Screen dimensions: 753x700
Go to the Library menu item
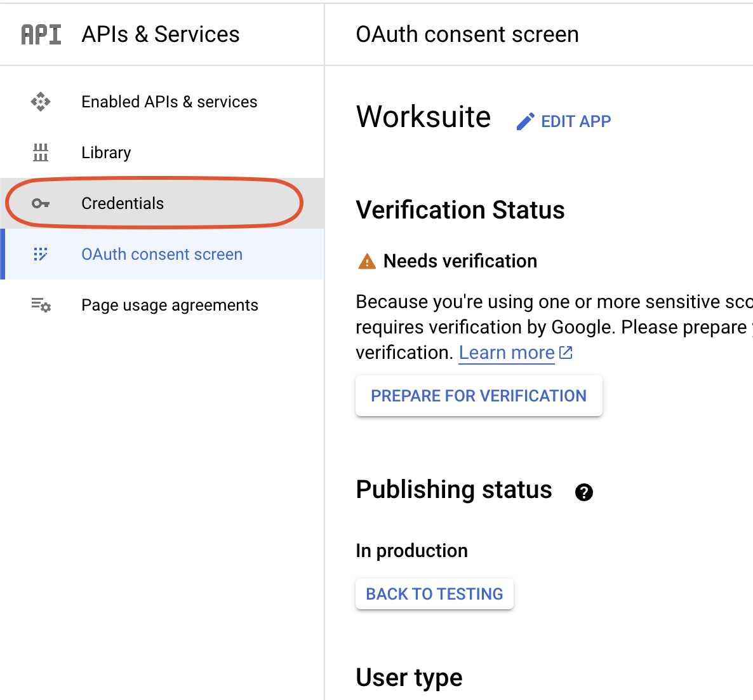point(163,153)
